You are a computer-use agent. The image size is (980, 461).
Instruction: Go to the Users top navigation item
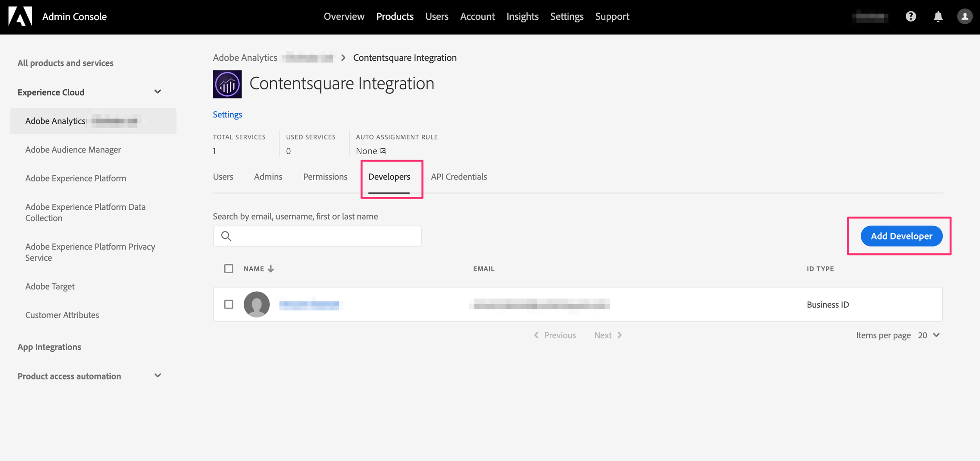(437, 16)
